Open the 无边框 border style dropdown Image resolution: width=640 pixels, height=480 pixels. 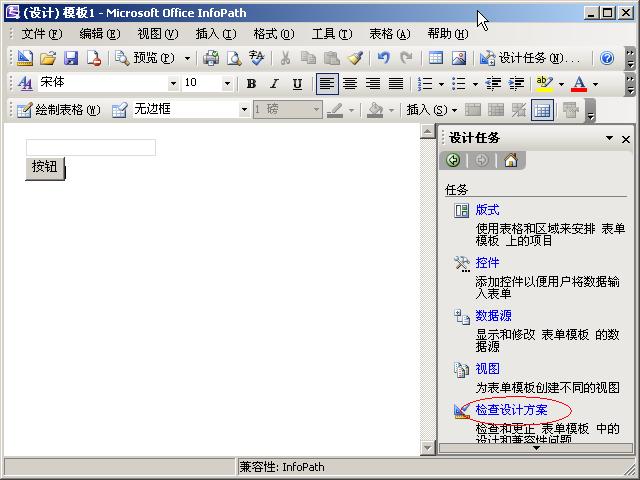pyautogui.click(x=244, y=109)
